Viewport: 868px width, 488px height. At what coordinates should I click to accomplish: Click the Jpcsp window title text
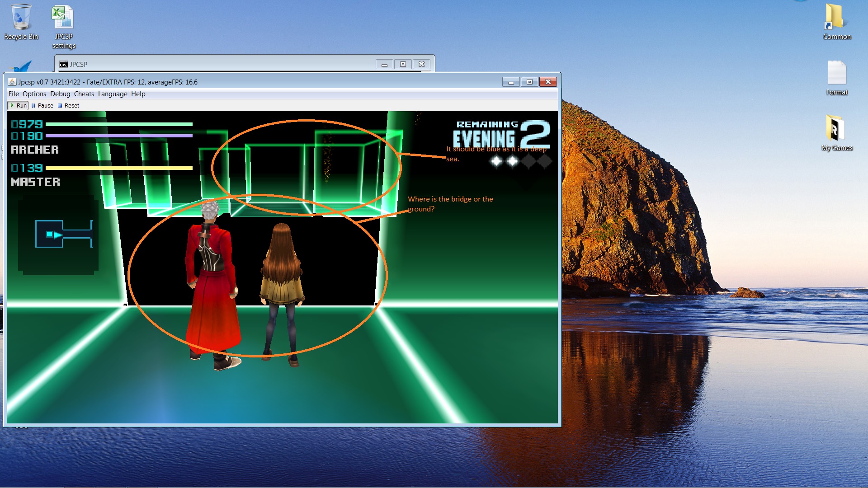(108, 82)
